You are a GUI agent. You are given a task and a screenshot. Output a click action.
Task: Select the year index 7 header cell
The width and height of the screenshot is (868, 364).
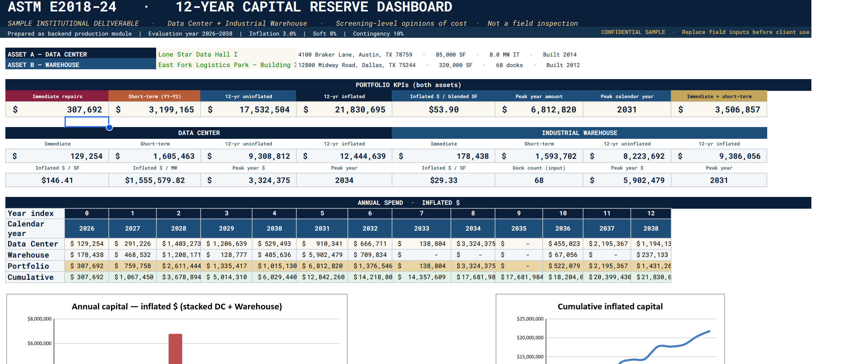421,213
